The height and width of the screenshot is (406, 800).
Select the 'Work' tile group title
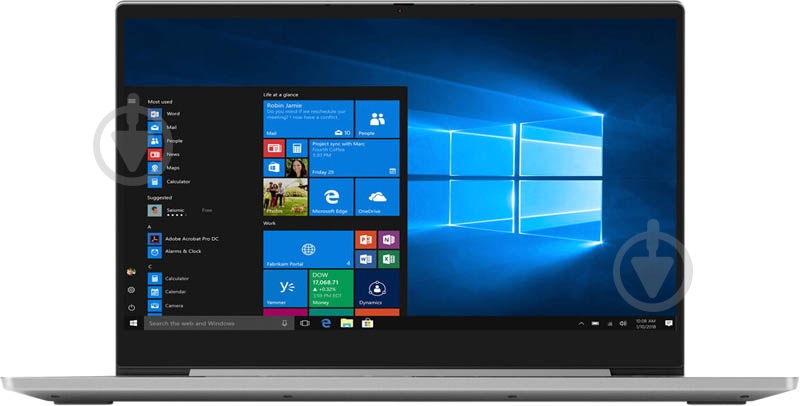click(269, 223)
